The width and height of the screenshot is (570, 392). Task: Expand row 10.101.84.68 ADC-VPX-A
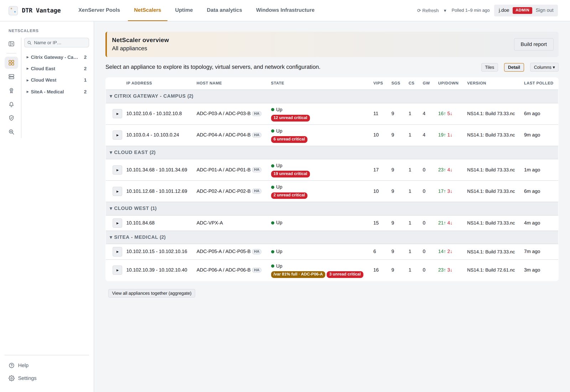click(117, 223)
